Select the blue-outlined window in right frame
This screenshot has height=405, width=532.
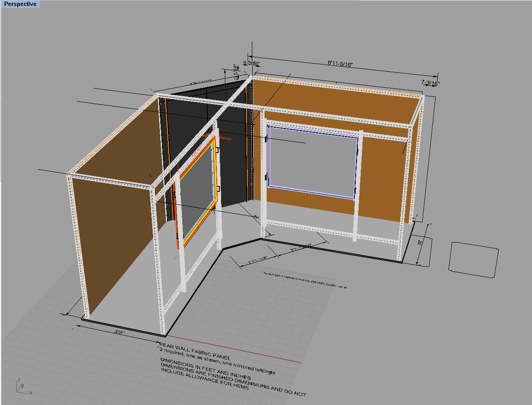point(312,162)
